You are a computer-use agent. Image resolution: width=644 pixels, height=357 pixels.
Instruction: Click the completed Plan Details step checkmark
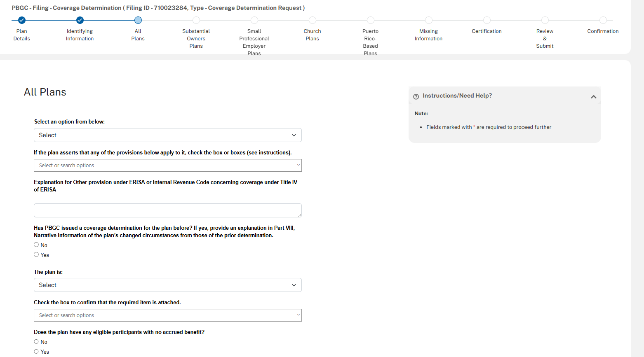[22, 20]
